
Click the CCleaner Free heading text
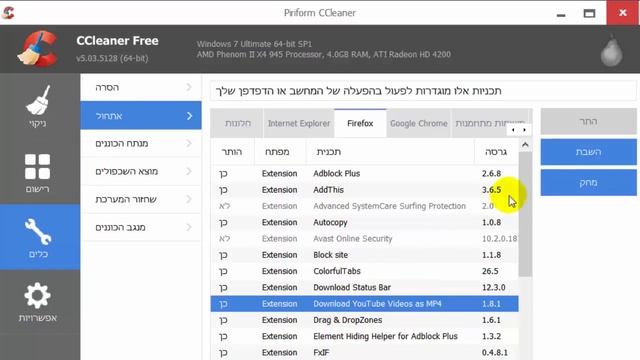[117, 41]
